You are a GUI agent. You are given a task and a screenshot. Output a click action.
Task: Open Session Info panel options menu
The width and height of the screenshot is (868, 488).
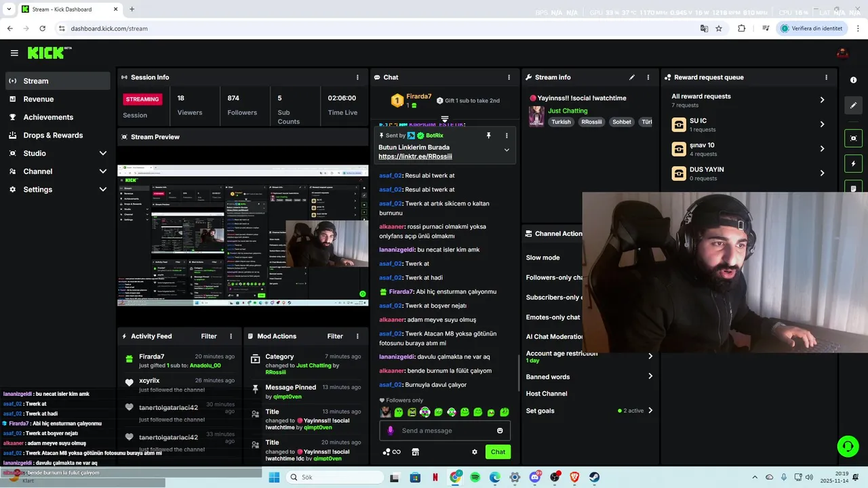pos(357,77)
